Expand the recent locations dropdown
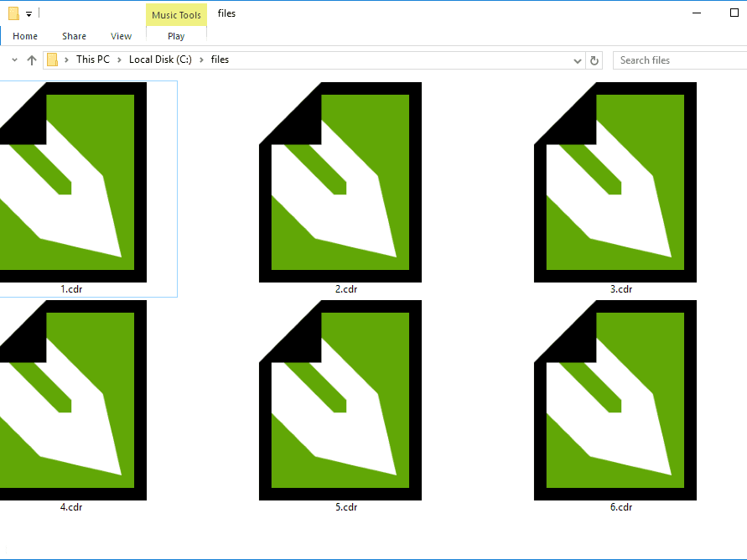 pos(14,60)
